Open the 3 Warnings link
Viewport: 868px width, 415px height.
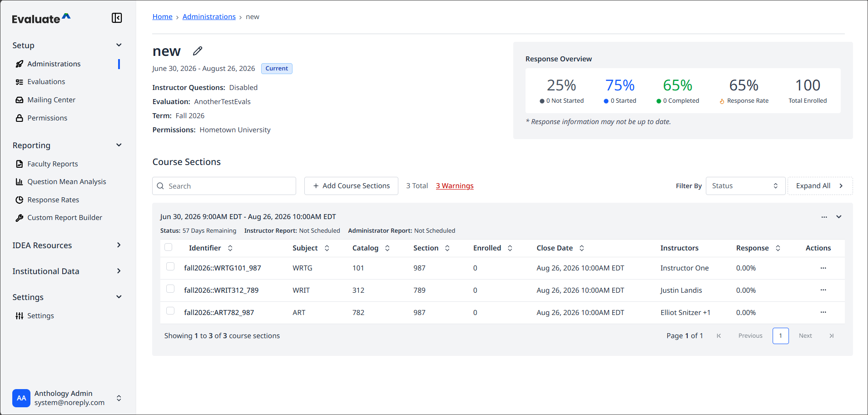(455, 186)
